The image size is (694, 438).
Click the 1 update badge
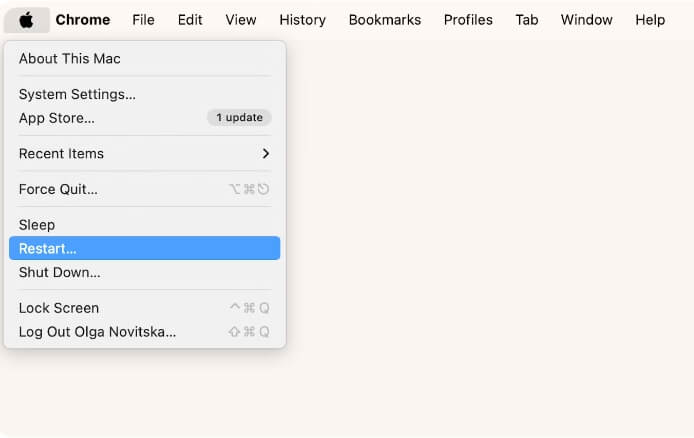click(239, 118)
